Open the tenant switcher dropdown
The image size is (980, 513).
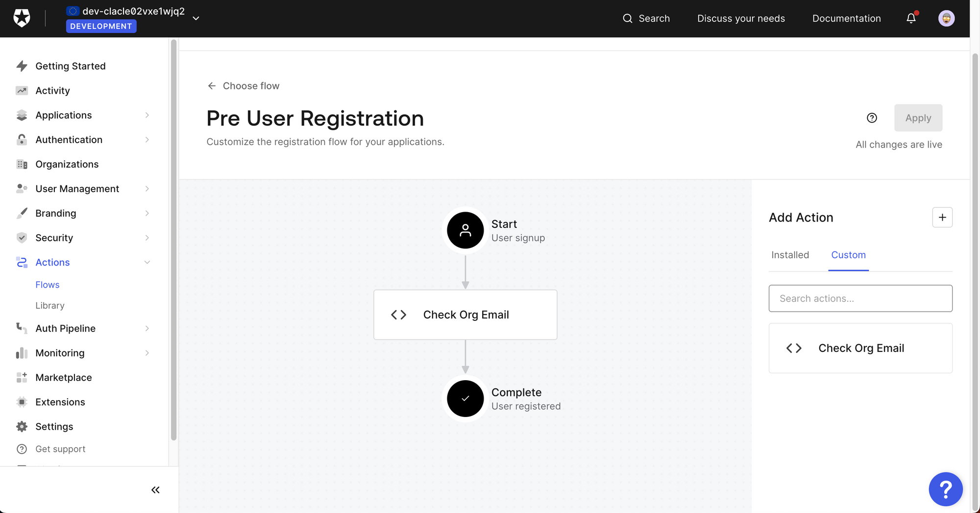tap(196, 18)
